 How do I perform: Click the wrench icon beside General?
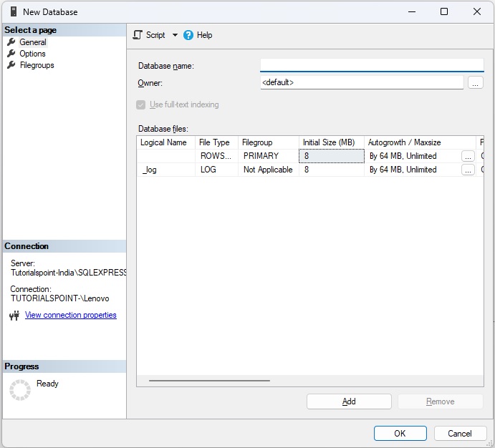pyautogui.click(x=11, y=42)
